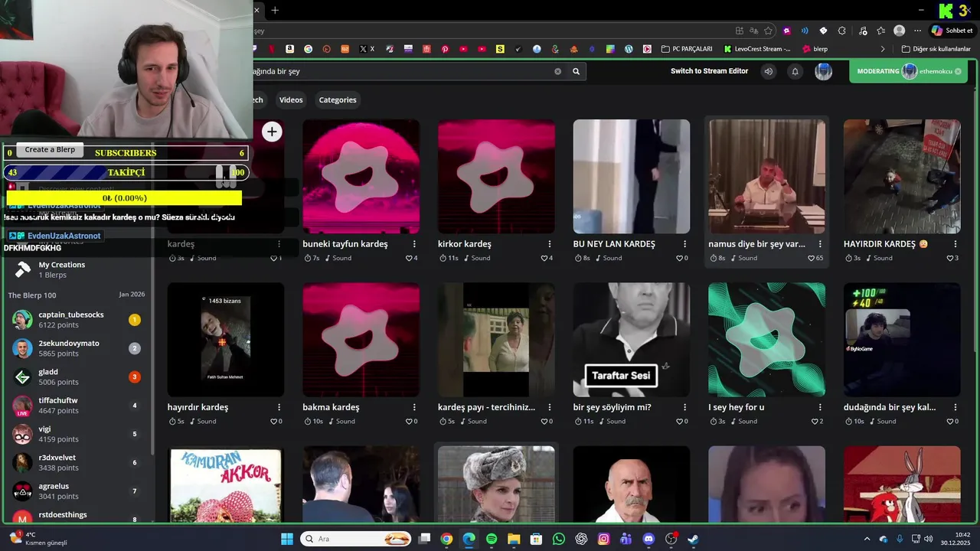Open captain_tubesocks leaderboard entry
Image resolution: width=980 pixels, height=551 pixels.
click(x=77, y=320)
